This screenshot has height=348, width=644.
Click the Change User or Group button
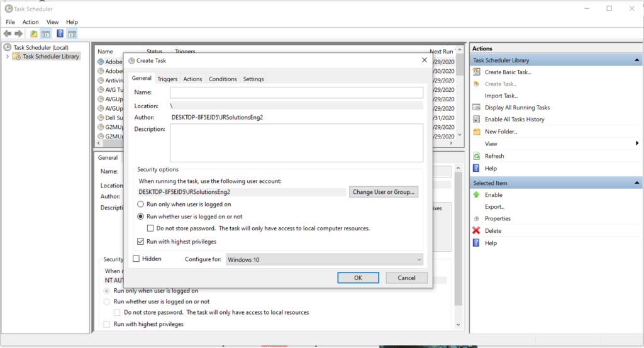point(384,192)
